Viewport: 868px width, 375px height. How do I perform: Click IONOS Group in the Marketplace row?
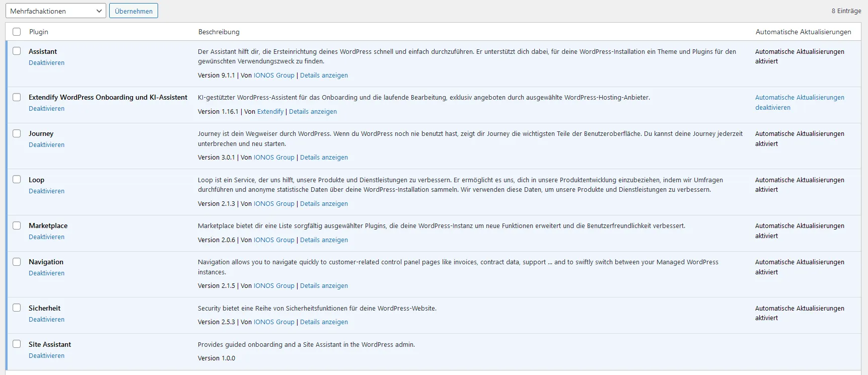274,240
